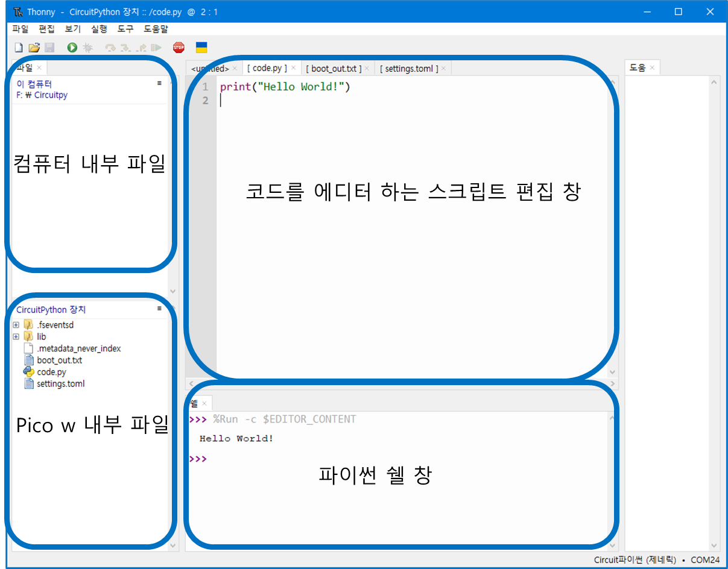Click the code.py Python file icon
This screenshot has height=569, width=728.
pyautogui.click(x=28, y=372)
